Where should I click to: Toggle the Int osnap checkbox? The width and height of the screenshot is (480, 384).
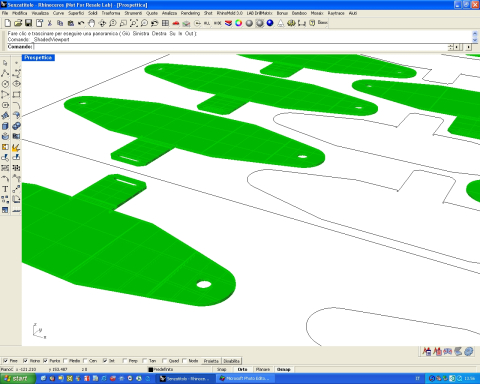click(x=105, y=361)
